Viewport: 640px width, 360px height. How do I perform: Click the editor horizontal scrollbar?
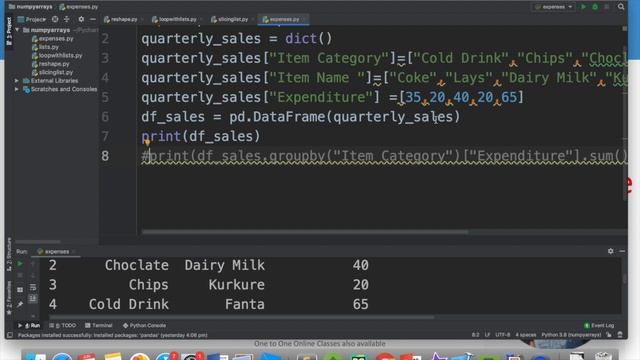coord(304,232)
